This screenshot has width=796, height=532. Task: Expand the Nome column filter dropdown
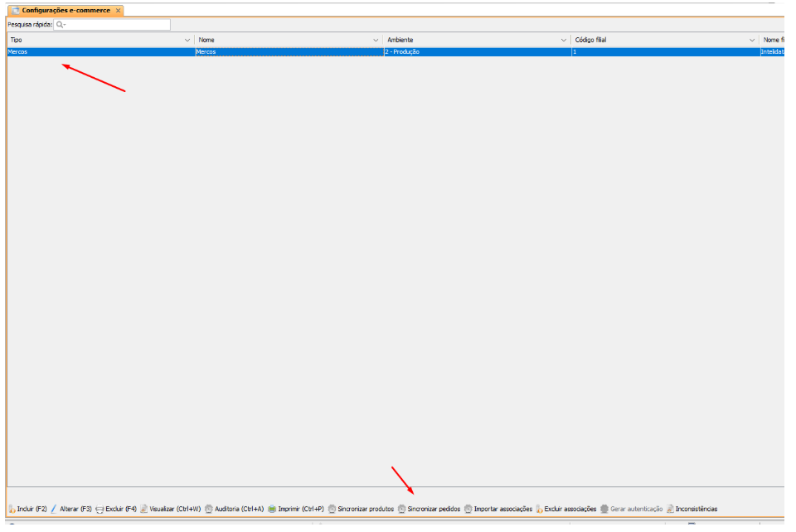[376, 40]
